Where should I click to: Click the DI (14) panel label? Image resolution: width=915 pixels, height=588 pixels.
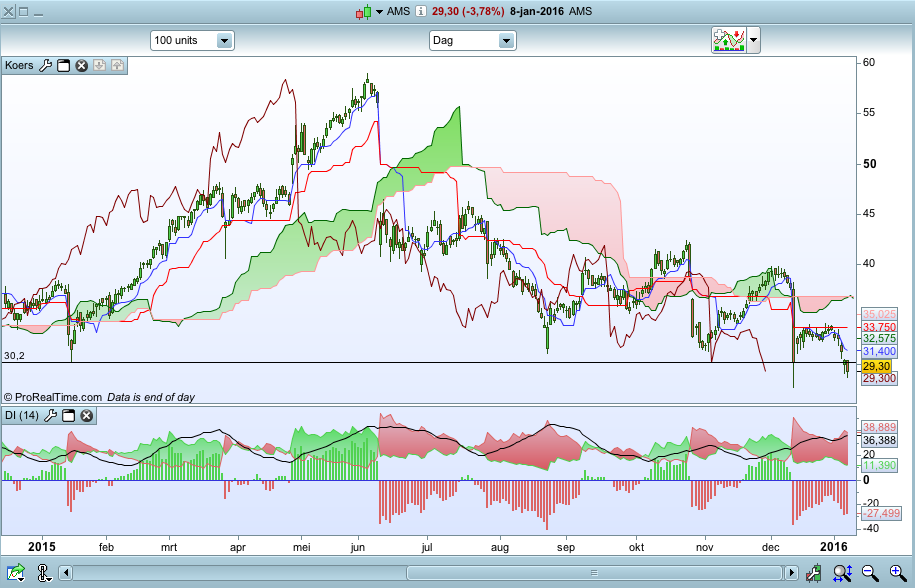coord(22,415)
